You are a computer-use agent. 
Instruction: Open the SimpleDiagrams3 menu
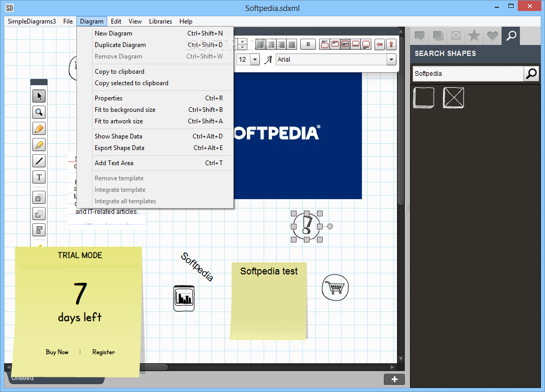(x=31, y=21)
